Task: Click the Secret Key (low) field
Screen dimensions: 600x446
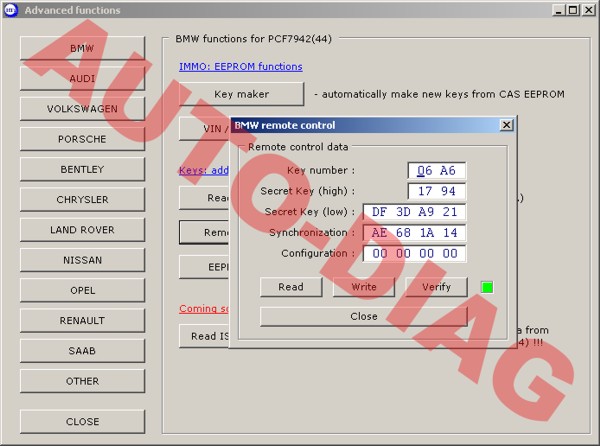Action: click(414, 212)
